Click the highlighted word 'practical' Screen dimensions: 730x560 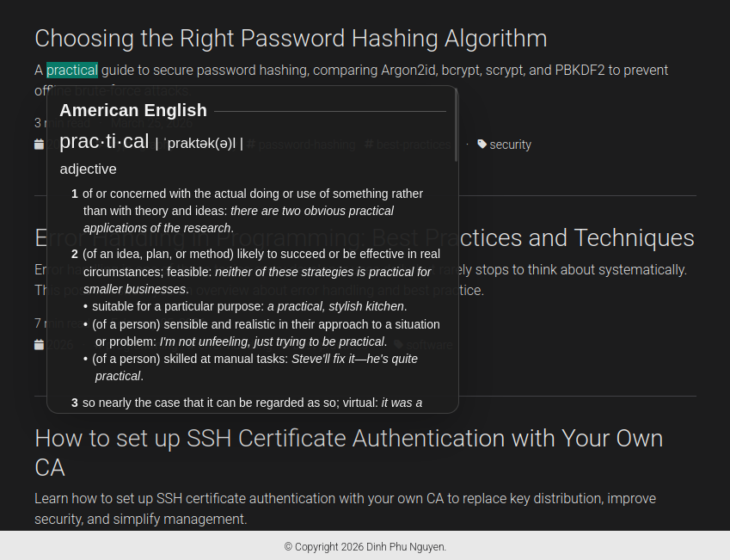pos(72,71)
